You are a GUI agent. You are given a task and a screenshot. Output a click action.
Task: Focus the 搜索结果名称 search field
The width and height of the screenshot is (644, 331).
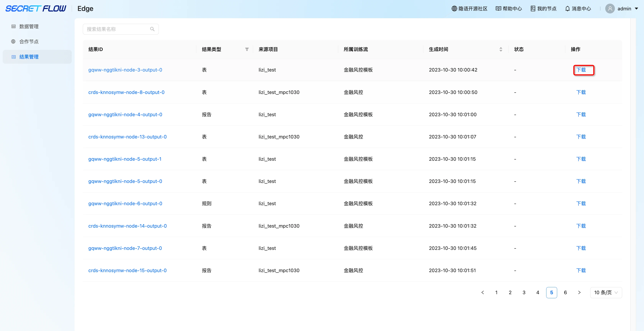tap(120, 29)
